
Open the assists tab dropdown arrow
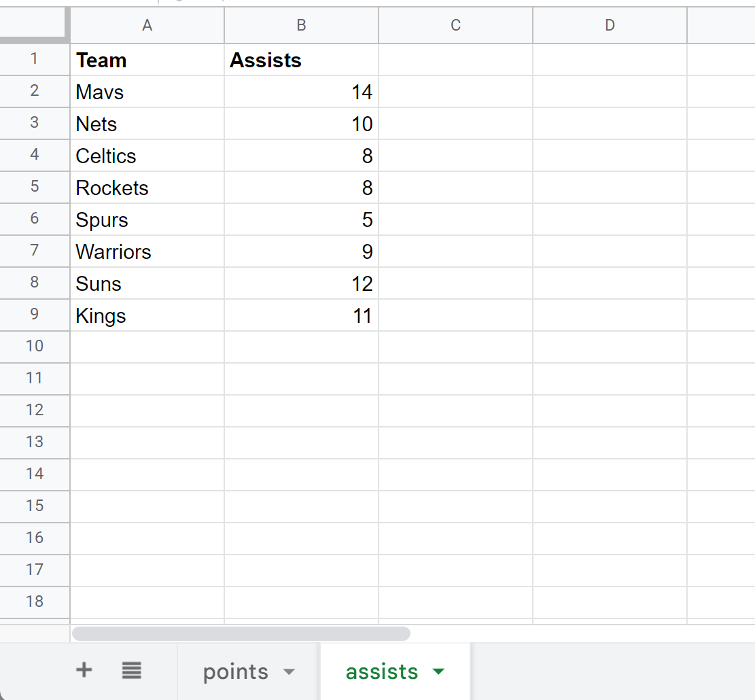click(438, 671)
